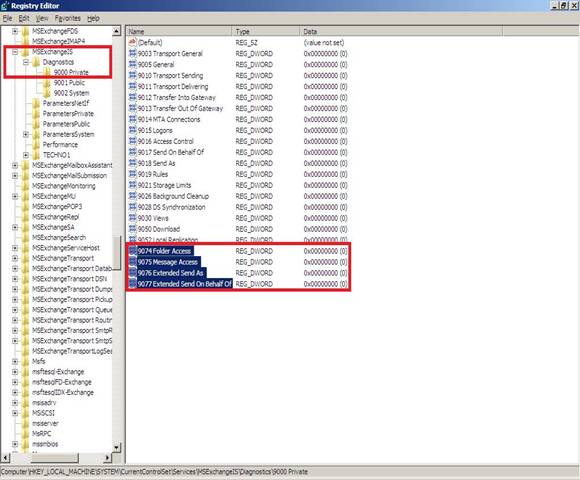Select the MSExchangeMonitoring key

point(64,186)
